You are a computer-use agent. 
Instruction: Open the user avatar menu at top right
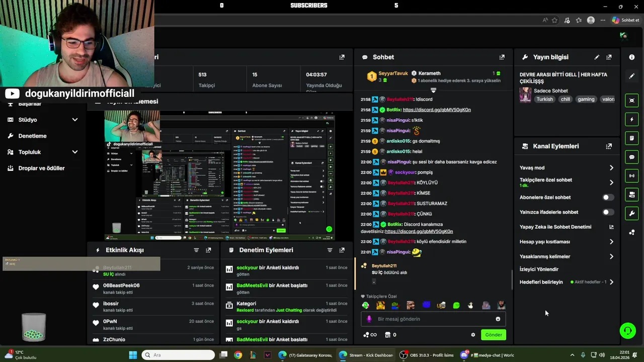(623, 35)
